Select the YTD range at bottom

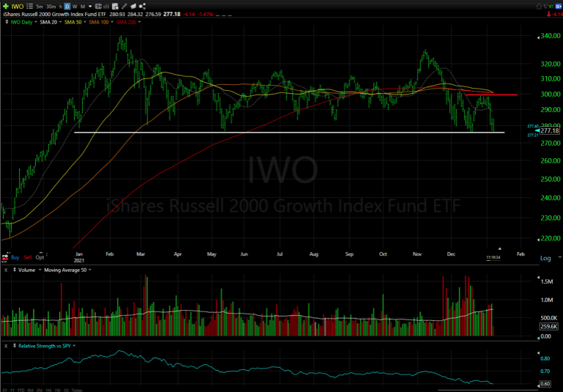tap(21, 391)
